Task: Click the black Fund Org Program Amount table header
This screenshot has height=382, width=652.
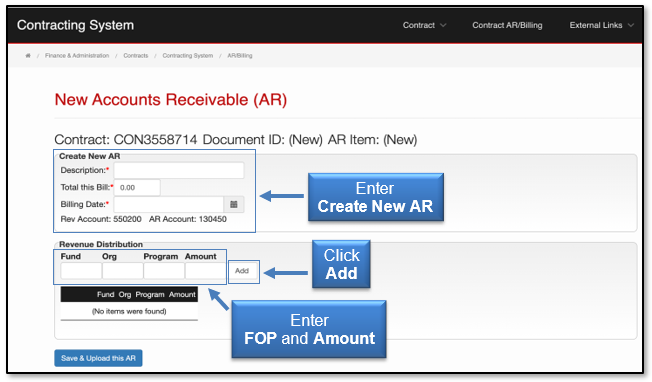Action: coord(129,294)
